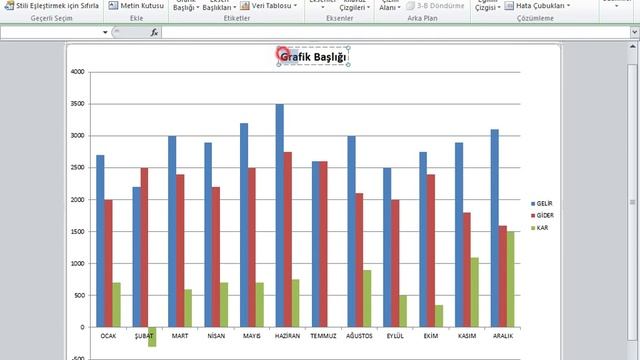Open the Grafik Başlığı dropdown in ribbon

(186, 5)
